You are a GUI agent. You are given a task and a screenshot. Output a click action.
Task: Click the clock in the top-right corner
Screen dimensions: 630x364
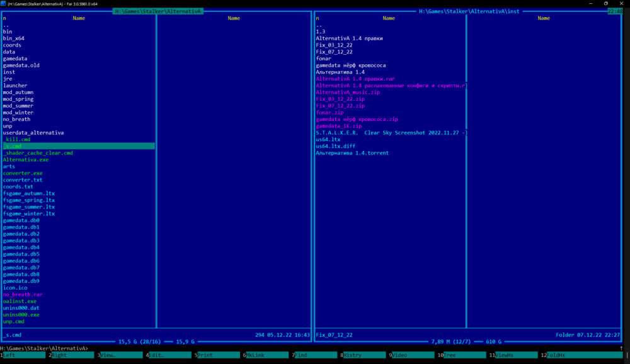tap(615, 11)
